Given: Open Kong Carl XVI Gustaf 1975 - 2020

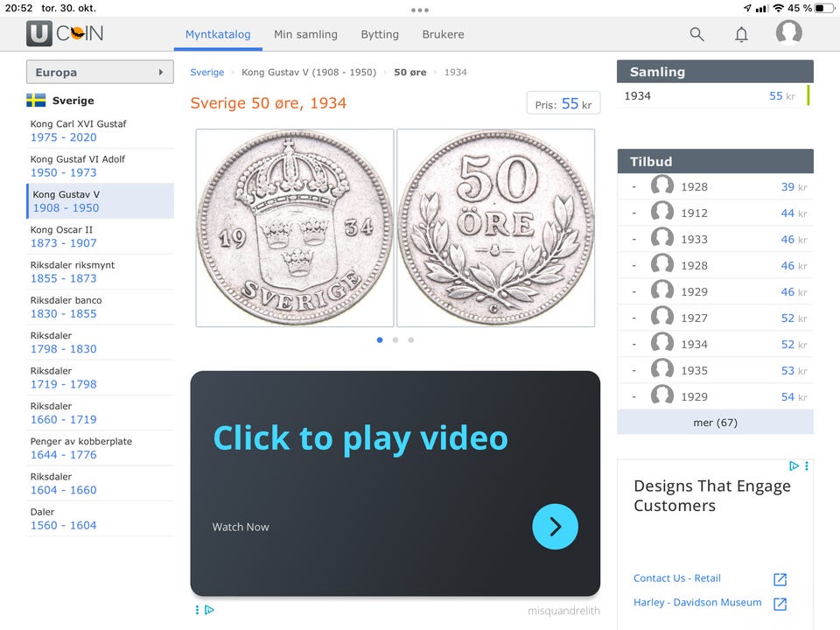Looking at the screenshot, I should (100, 130).
